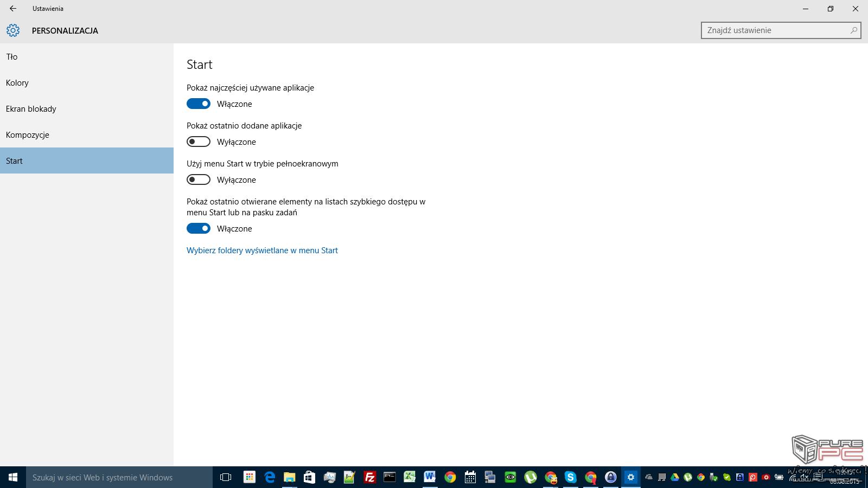Turn on full-screen Start menu toggle

pos(199,179)
